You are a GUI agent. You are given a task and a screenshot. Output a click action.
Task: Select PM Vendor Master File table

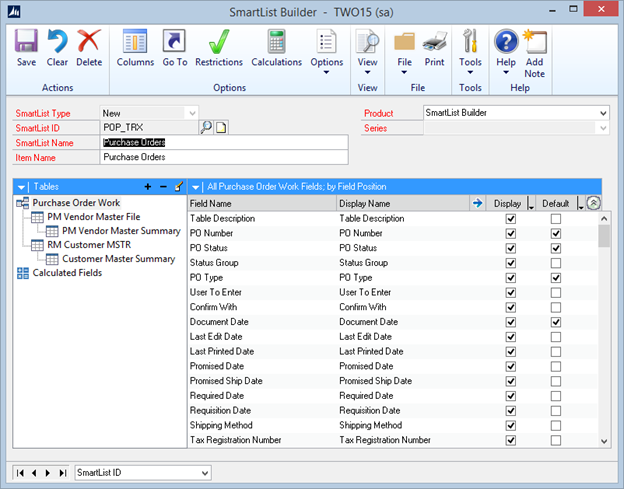[x=94, y=217]
